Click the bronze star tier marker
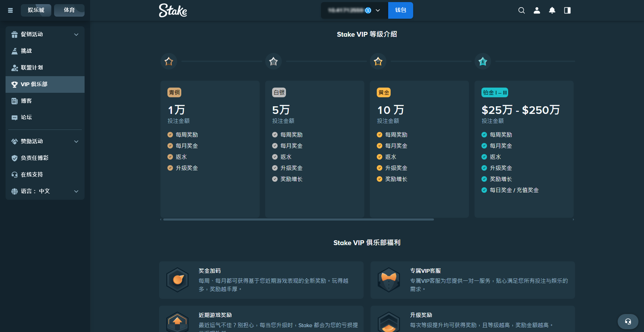The width and height of the screenshot is (644, 332). pyautogui.click(x=169, y=62)
